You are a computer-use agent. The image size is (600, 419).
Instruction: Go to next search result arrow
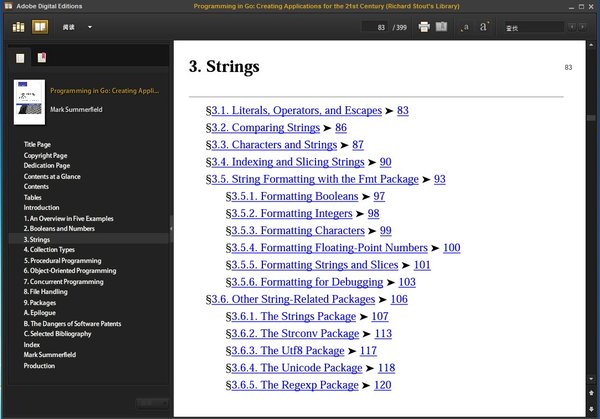click(582, 27)
